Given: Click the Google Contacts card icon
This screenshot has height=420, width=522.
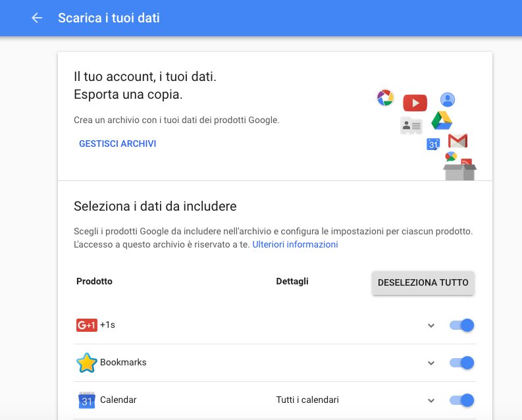Looking at the screenshot, I should [x=411, y=126].
